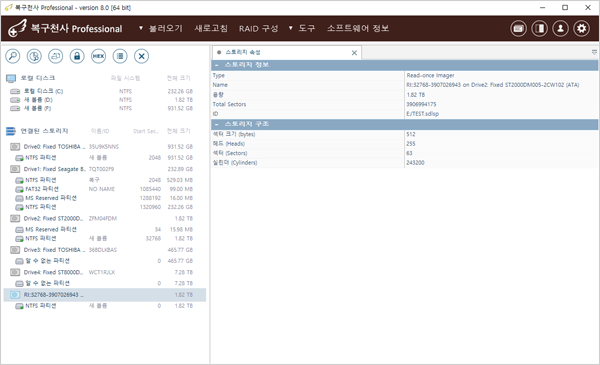The image size is (600, 365).
Task: Click the circular X (close storage) toolbar icon
Action: (141, 56)
